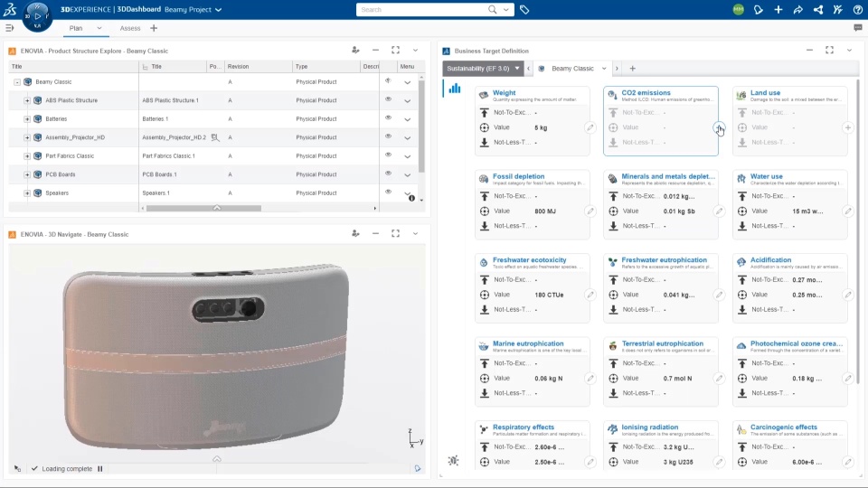Add a new target tab in Business Target
This screenshot has width=868, height=488.
[x=632, y=69]
